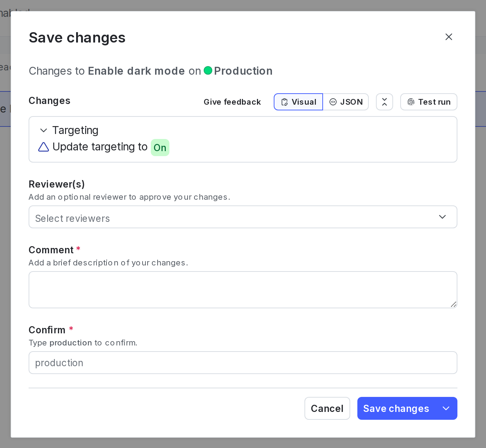The width and height of the screenshot is (486, 448).
Task: Click the Save changes button
Action: pos(396,408)
